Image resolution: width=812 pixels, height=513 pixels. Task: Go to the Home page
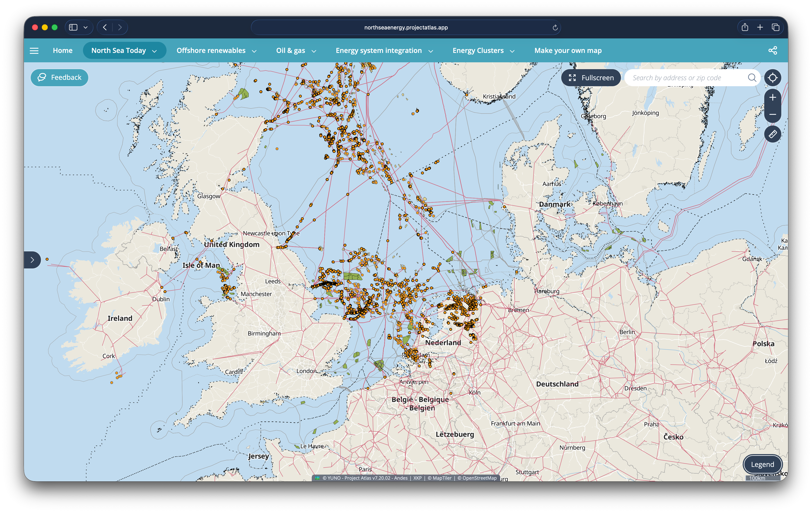pos(63,51)
